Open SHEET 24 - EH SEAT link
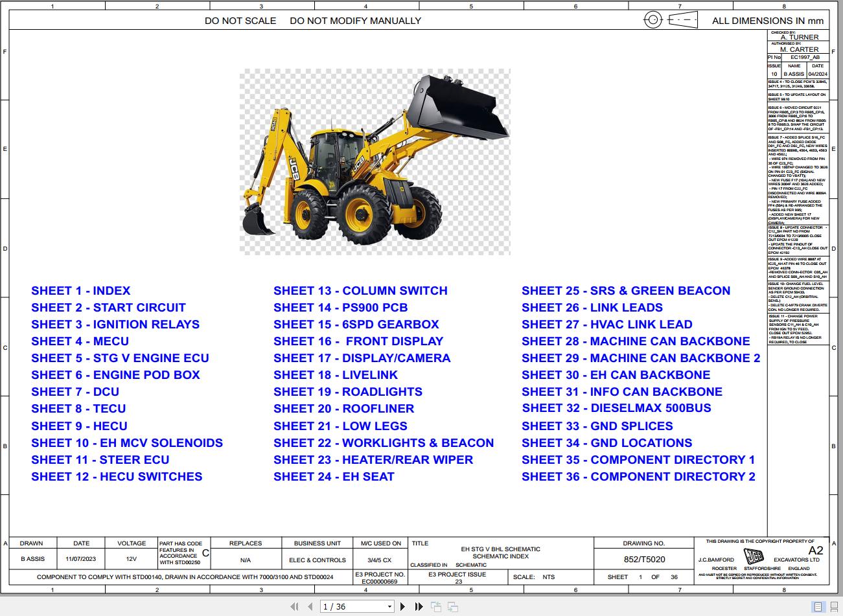The height and width of the screenshot is (616, 843). pos(334,477)
